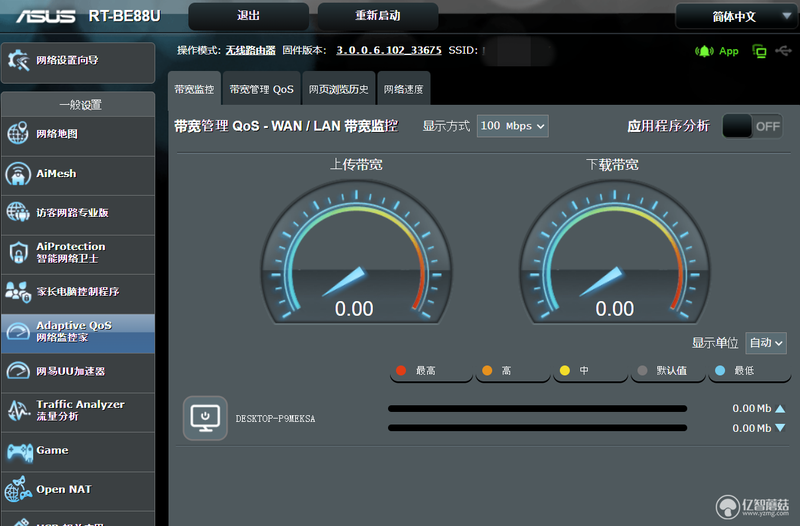Click the DESKTOP-P9MEKSA download bandwidth bar

coord(537,428)
